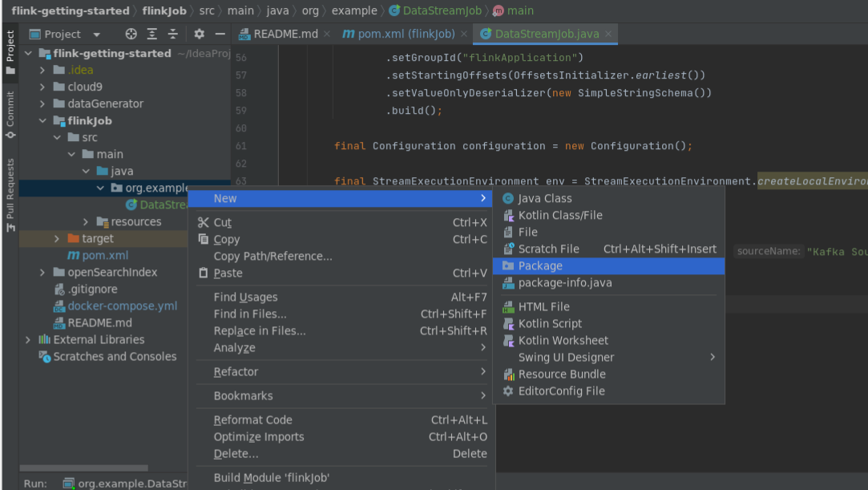
Task: Create a new Kotlin Worksheet
Action: [x=609, y=341]
